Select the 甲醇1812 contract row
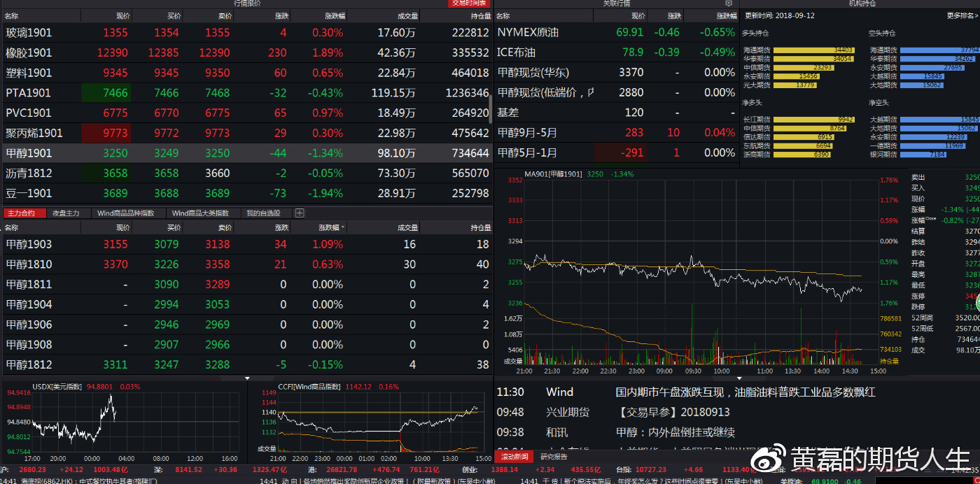Screen dimensions: 980x484 click(246, 364)
